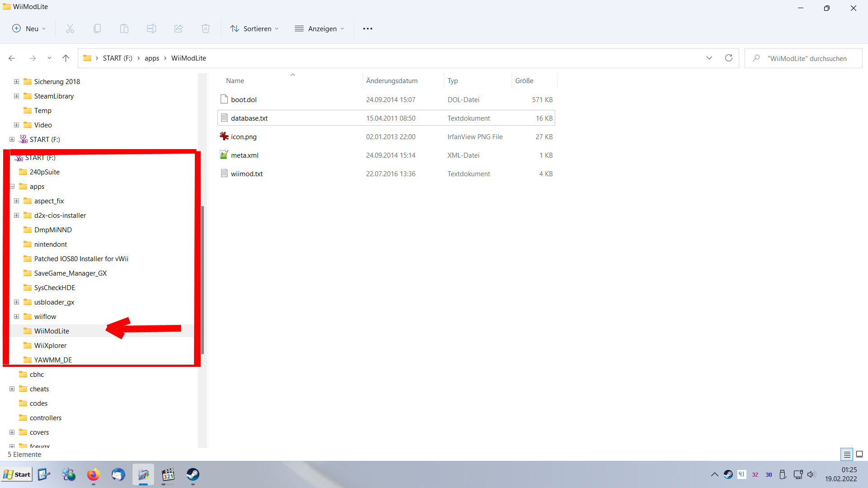Expand the d2x-cios-installer folder

click(x=16, y=216)
